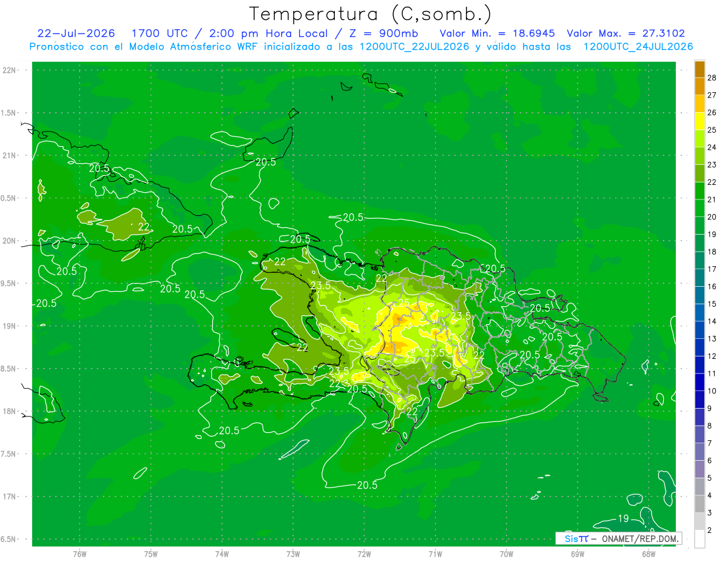The height and width of the screenshot is (562, 728).
Task: Click the color scale value "15"
Action: point(712,304)
